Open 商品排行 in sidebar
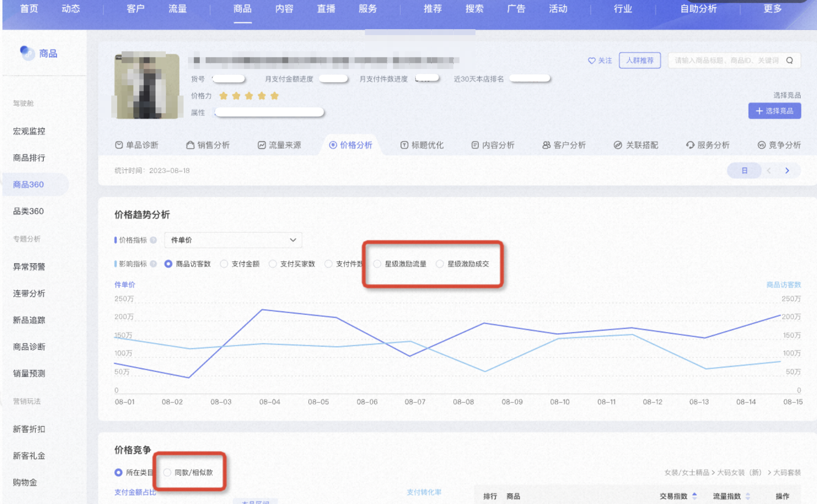 coord(29,158)
